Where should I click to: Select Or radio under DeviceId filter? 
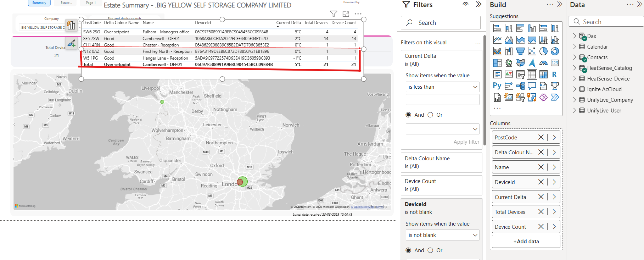[430, 250]
